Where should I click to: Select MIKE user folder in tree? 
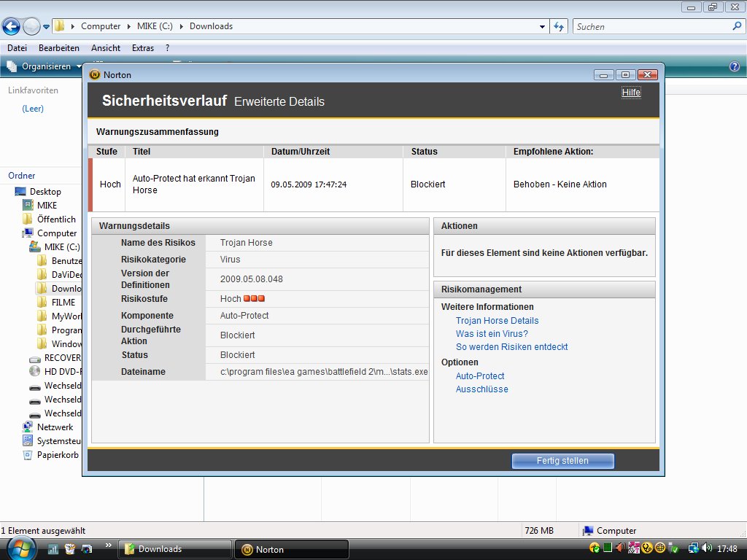tap(47, 205)
